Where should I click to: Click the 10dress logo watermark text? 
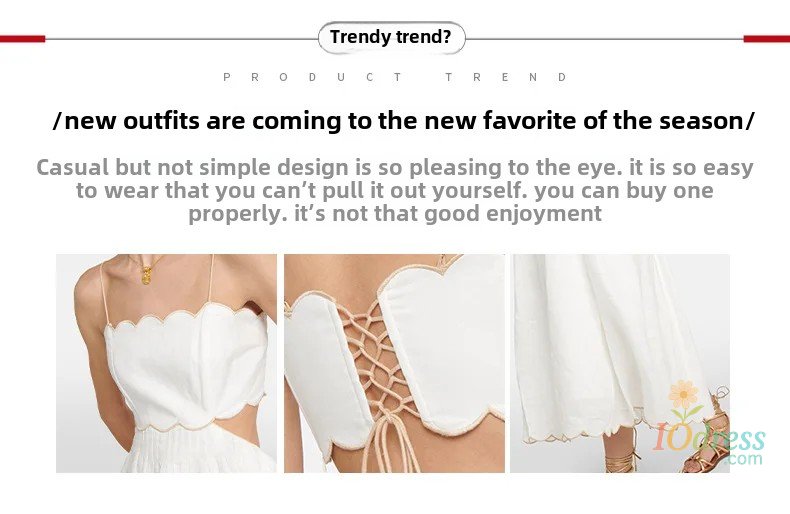709,438
